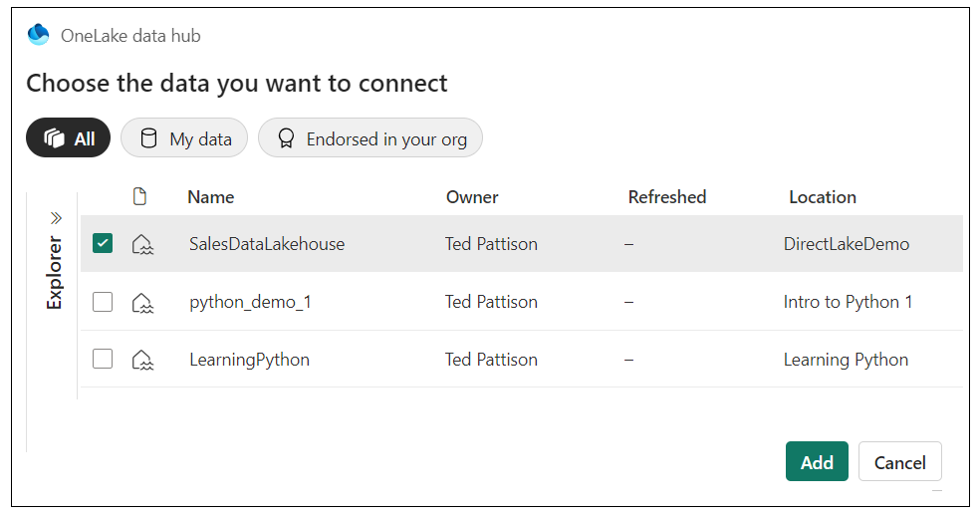Viewport: 980px width, 517px height.
Task: Switch to the My data filter tab
Action: pyautogui.click(x=184, y=138)
